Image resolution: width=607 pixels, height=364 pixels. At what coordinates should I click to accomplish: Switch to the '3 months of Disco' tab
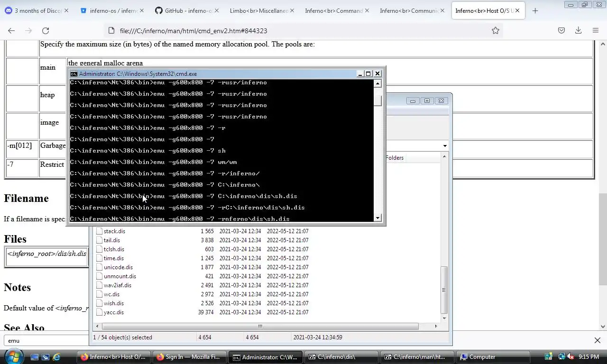point(37,10)
